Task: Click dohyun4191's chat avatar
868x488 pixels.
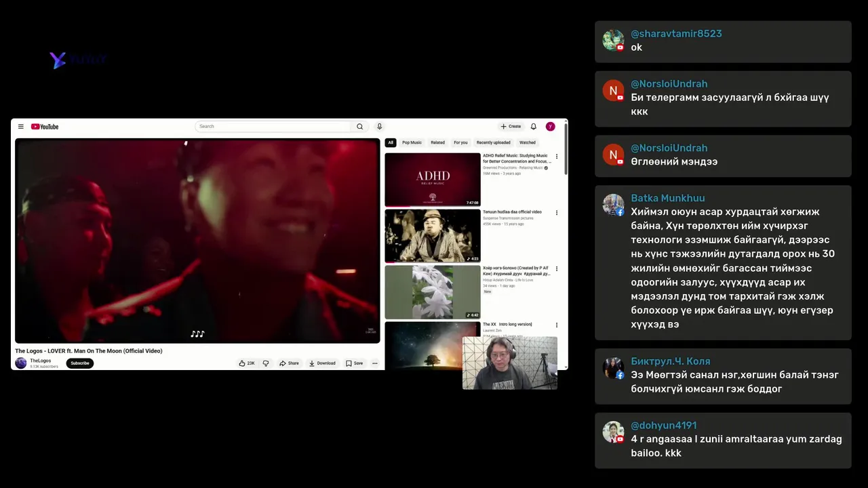Action: (613, 432)
